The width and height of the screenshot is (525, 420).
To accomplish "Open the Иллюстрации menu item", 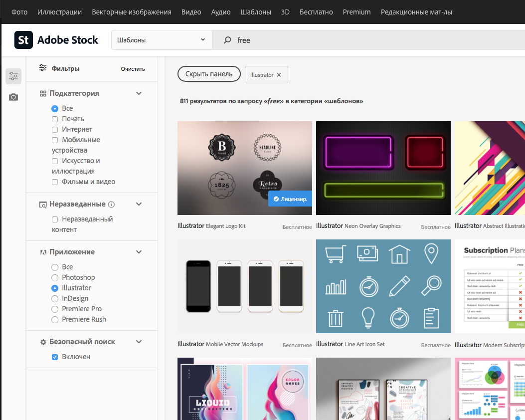I will tap(60, 12).
